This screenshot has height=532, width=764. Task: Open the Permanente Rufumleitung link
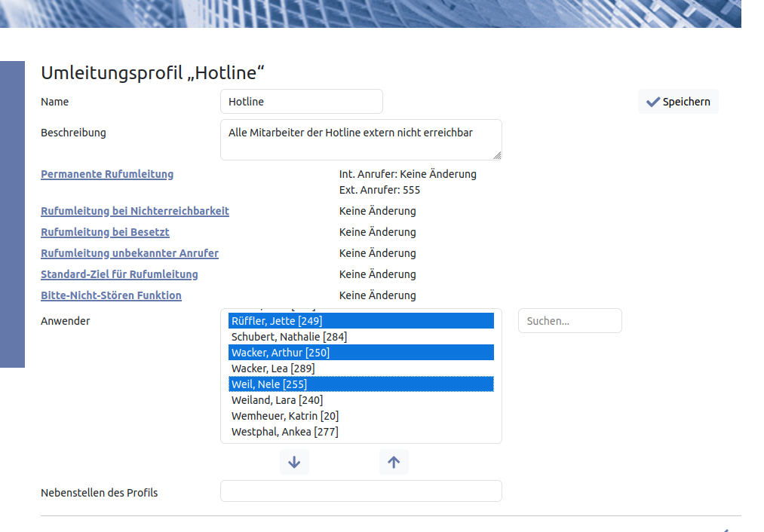pos(107,174)
